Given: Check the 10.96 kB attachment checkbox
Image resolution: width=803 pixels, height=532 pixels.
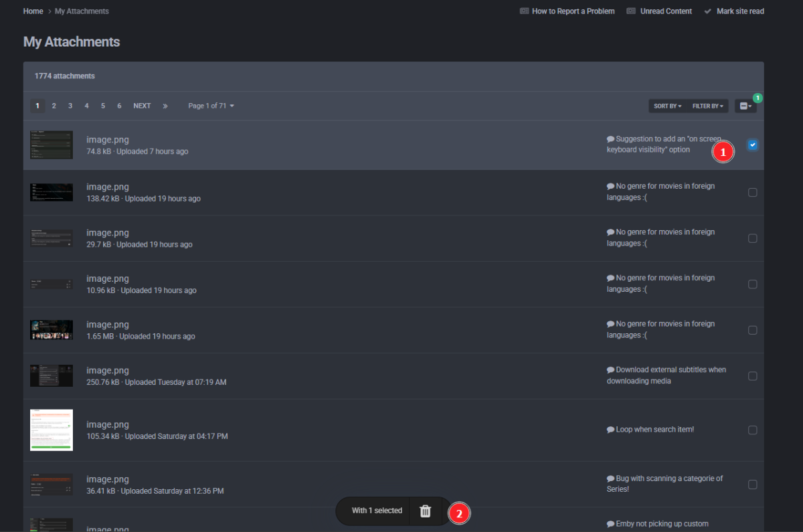Looking at the screenshot, I should tap(753, 284).
